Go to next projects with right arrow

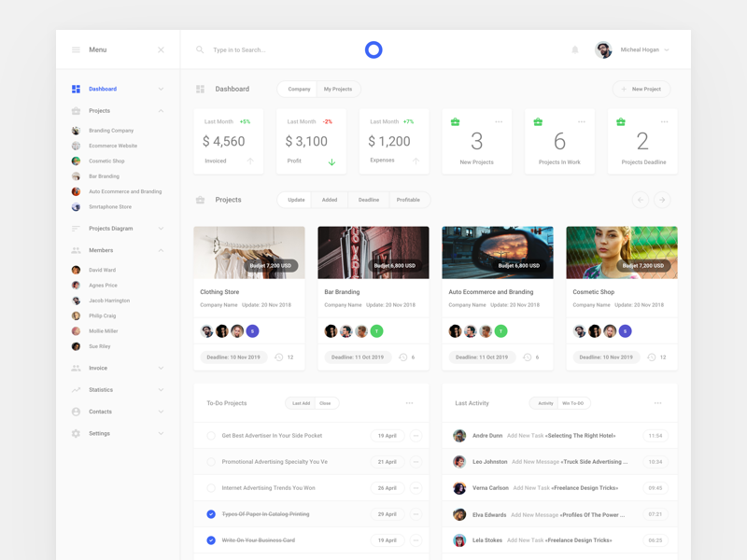(662, 200)
